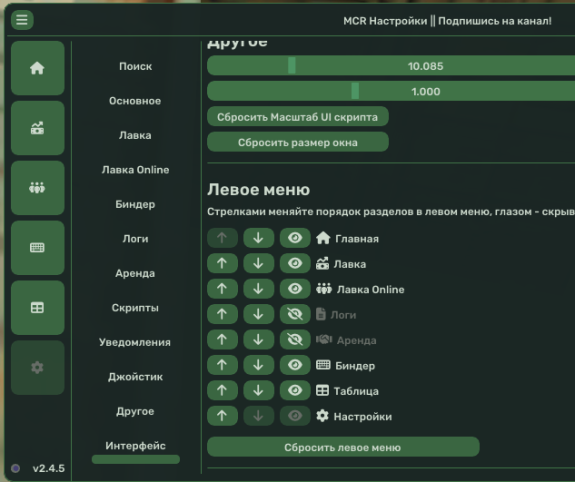Click the status dot beside v2.4.5
The image size is (575, 482).
coord(15,468)
